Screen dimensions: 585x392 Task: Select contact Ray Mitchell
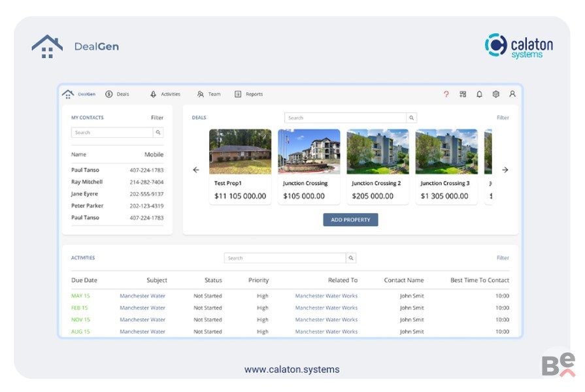tap(87, 182)
